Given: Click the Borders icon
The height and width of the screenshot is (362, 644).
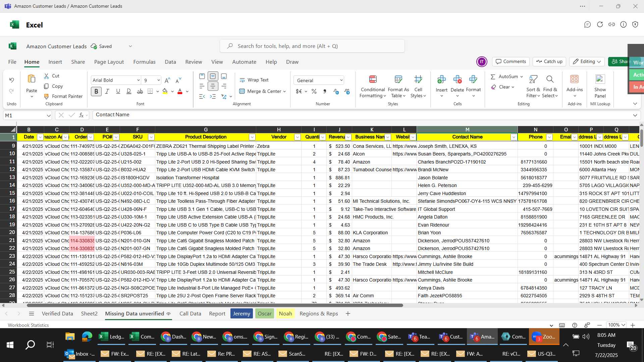Looking at the screenshot, I should [150, 91].
